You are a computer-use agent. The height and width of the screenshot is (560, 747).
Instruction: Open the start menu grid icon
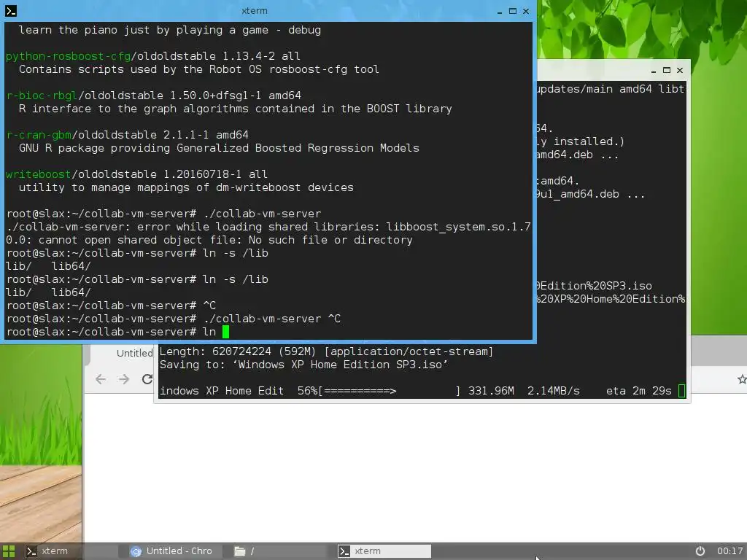coord(9,551)
